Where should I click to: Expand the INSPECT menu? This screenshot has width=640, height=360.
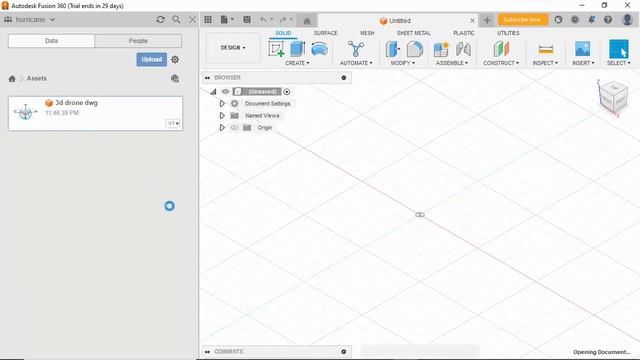pos(545,63)
